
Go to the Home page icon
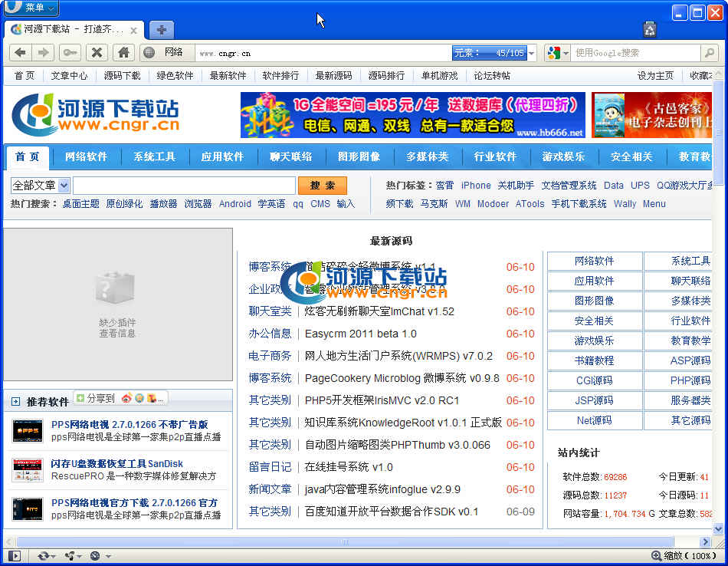(x=123, y=52)
